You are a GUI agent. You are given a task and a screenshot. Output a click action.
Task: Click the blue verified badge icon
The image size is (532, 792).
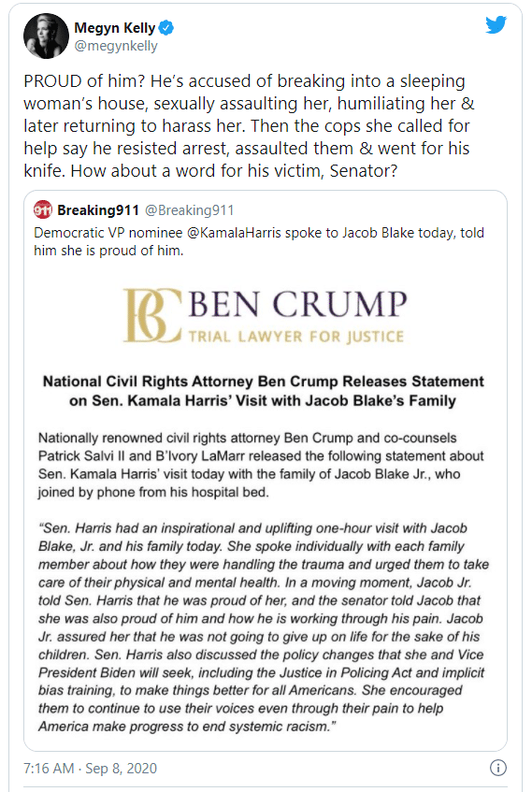tap(166, 28)
